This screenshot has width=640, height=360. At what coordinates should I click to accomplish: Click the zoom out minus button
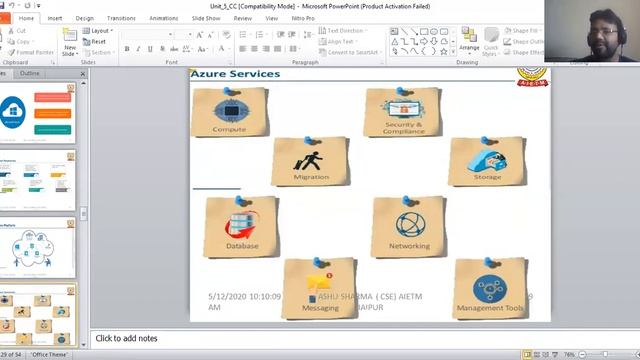coord(582,355)
